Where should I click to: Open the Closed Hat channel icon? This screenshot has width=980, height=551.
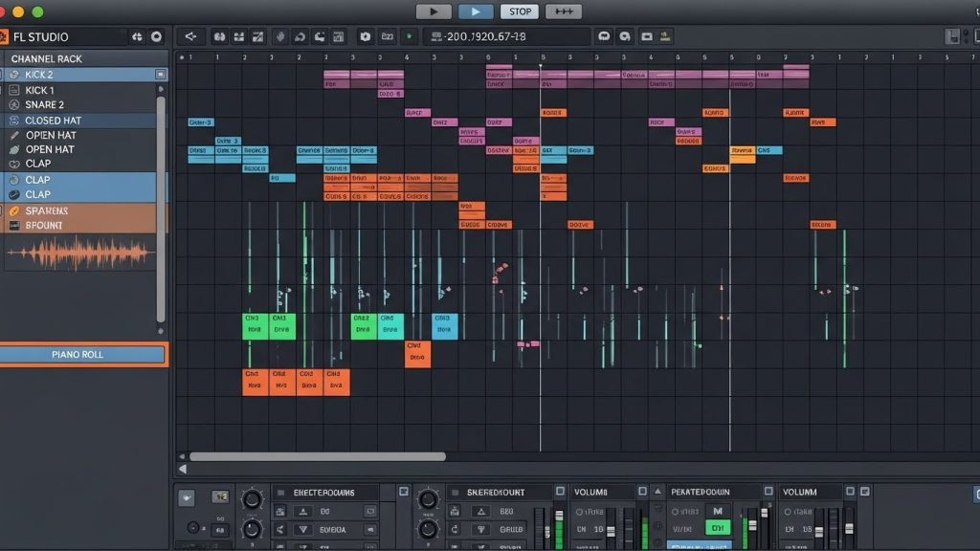click(x=13, y=121)
